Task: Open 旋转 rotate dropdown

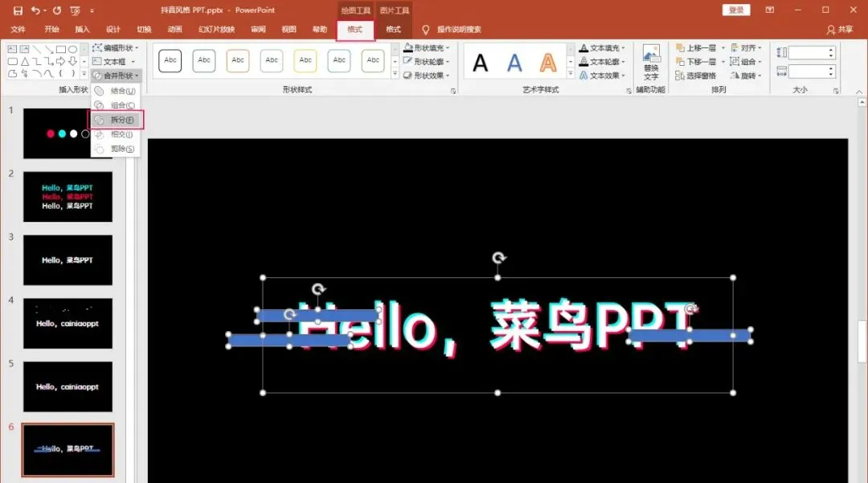Action: [x=746, y=76]
